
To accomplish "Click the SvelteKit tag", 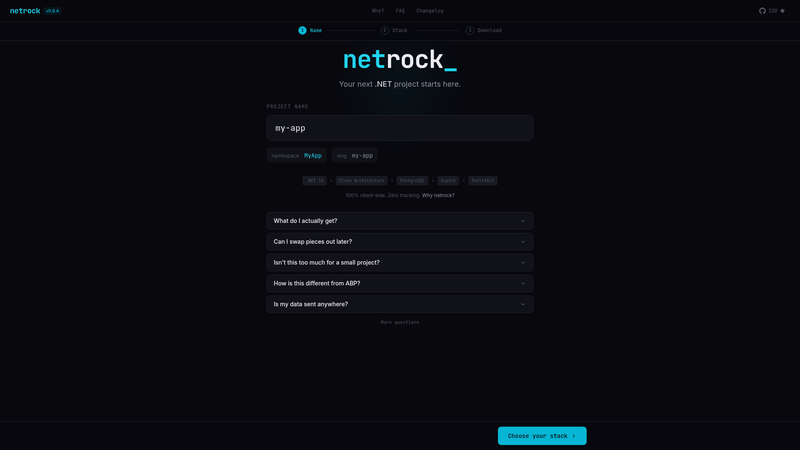I will (483, 181).
